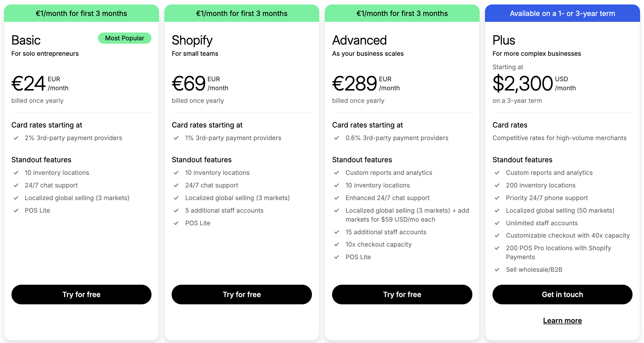Click the green promo banner above the Basic plan

pos(81,13)
